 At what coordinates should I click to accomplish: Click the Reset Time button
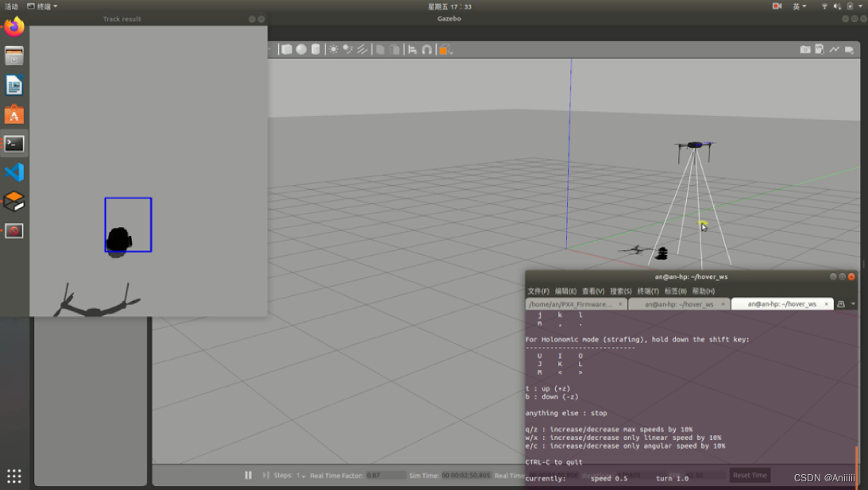click(x=750, y=475)
